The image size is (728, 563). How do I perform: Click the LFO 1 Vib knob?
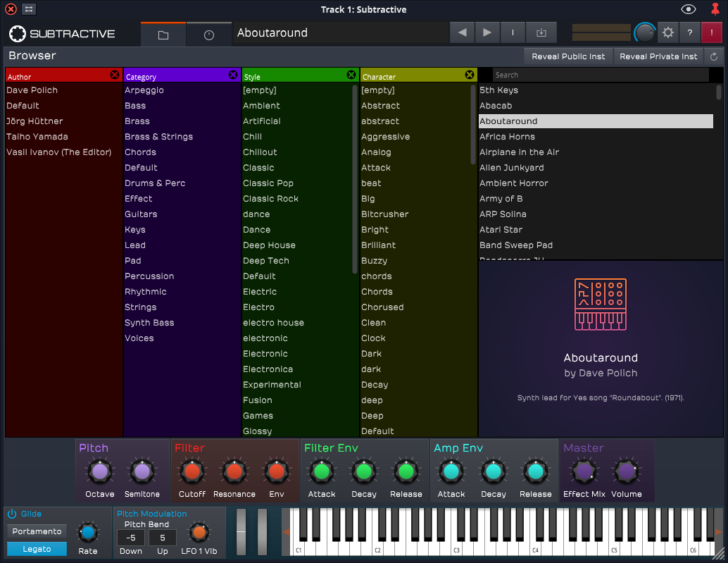(199, 532)
